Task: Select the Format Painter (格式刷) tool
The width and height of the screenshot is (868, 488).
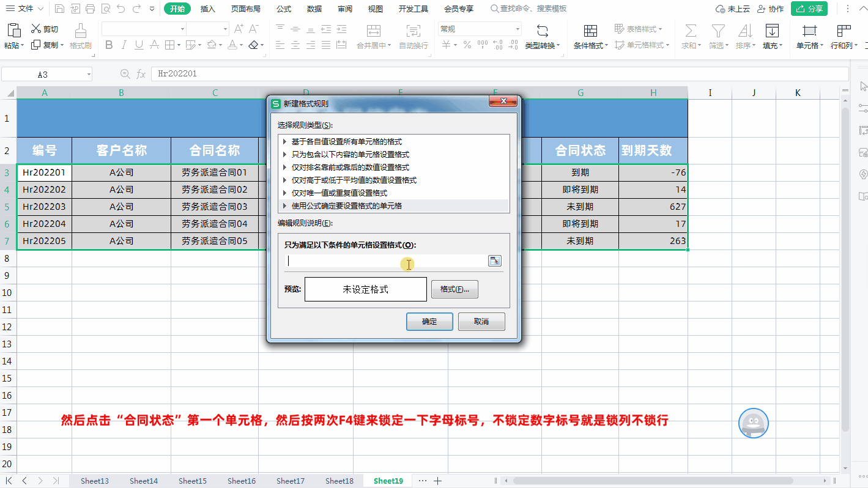Action: 80,37
